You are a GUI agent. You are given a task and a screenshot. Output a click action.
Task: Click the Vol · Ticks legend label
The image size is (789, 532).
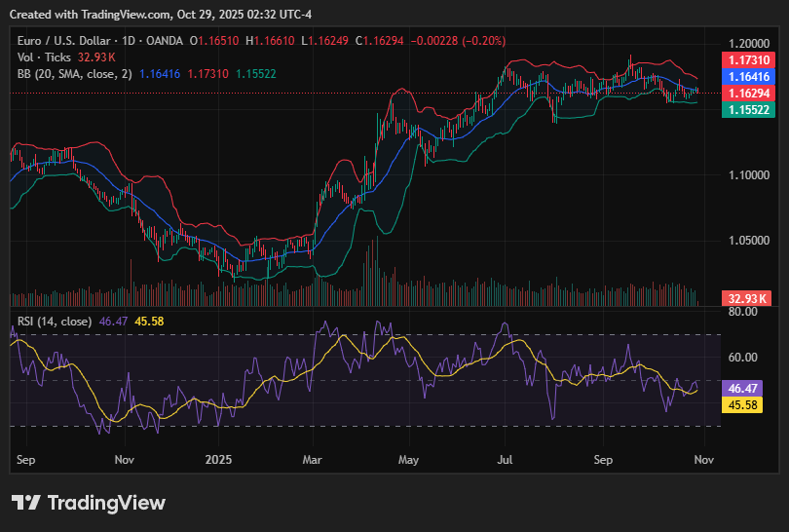point(45,57)
